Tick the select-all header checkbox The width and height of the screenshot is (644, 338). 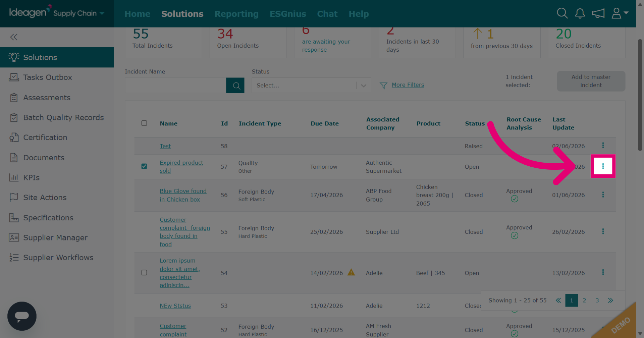(x=144, y=123)
